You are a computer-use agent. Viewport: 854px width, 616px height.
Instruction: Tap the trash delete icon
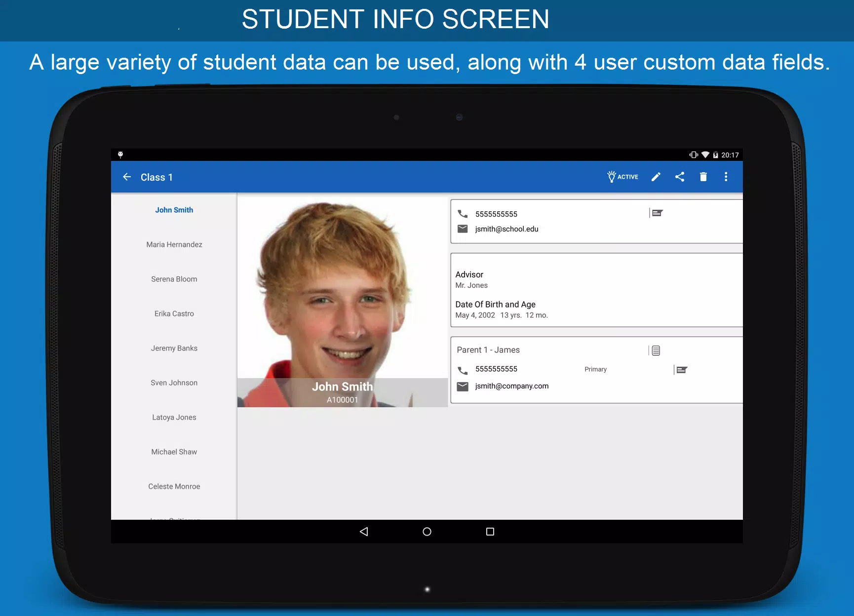tap(703, 177)
